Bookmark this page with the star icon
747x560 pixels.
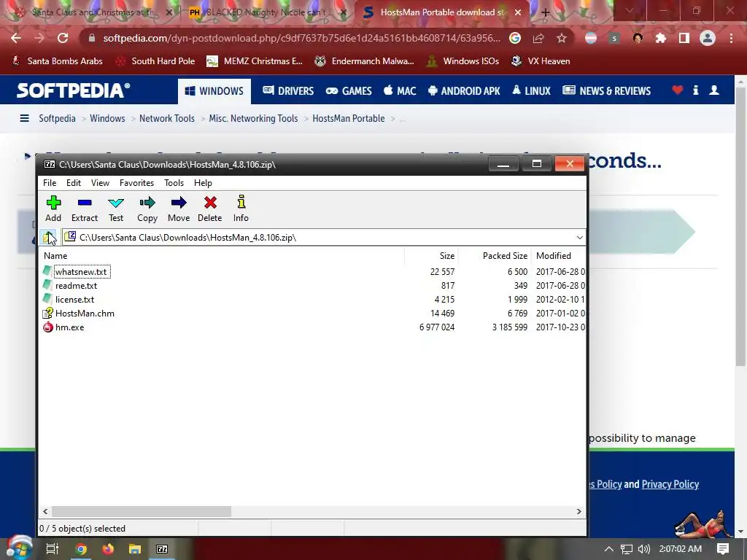tap(562, 38)
